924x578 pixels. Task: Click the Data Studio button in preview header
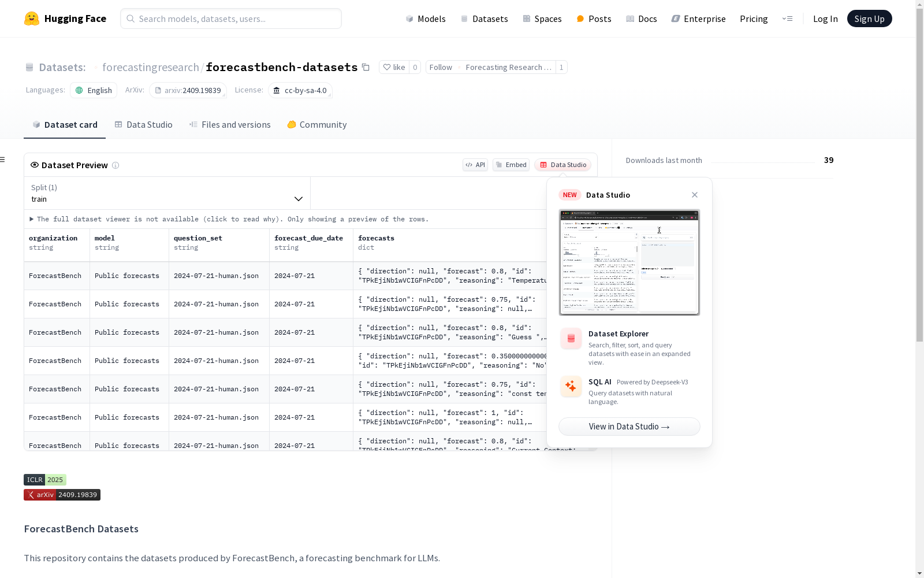click(563, 165)
